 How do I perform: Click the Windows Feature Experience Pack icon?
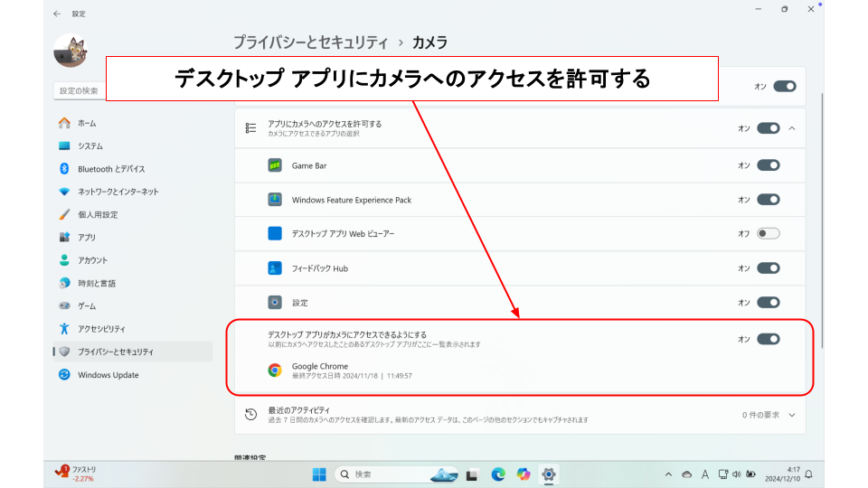click(275, 200)
